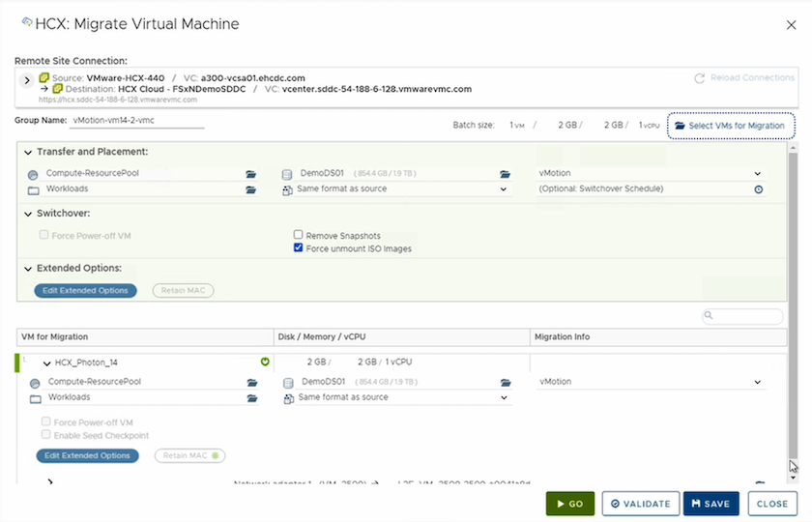Click the Select VMs for Migration button
This screenshot has width=812, height=522.
pos(731,126)
